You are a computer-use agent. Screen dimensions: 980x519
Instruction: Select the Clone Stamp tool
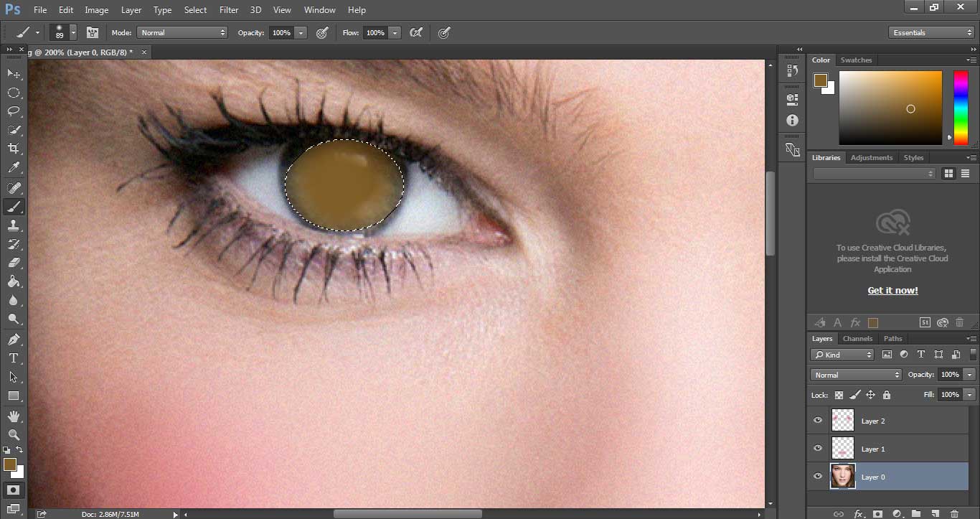pyautogui.click(x=14, y=225)
